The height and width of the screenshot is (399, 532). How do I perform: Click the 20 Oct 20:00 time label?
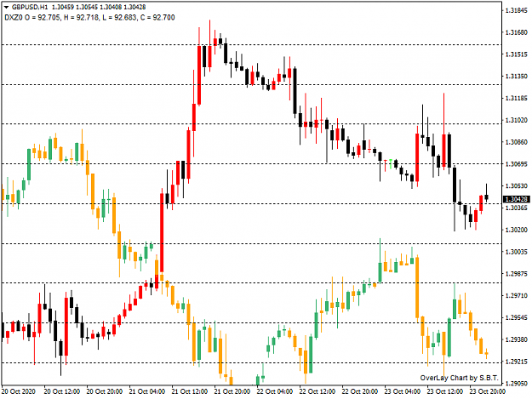pyautogui.click(x=105, y=391)
